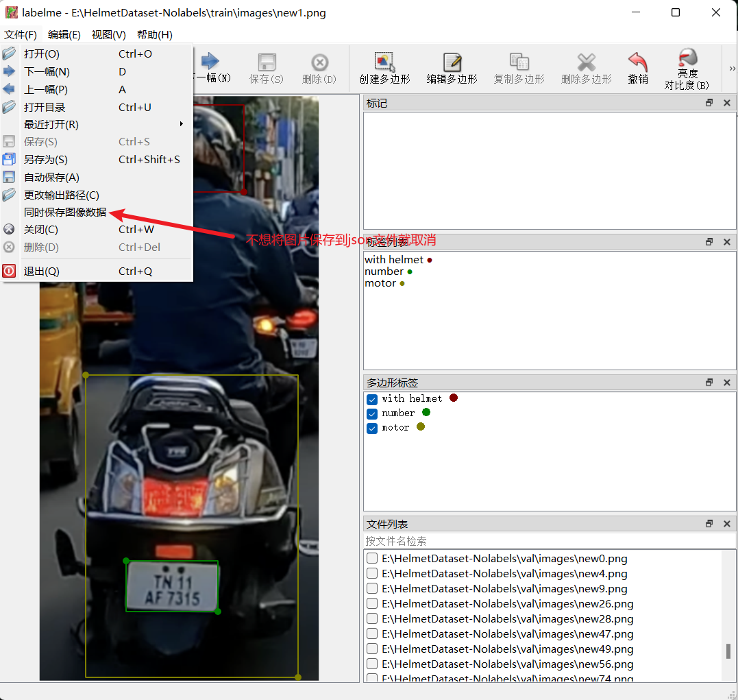The height and width of the screenshot is (700, 738).
Task: Open the Brightness Contrast (亮度对比度) tool
Action: pyautogui.click(x=687, y=69)
